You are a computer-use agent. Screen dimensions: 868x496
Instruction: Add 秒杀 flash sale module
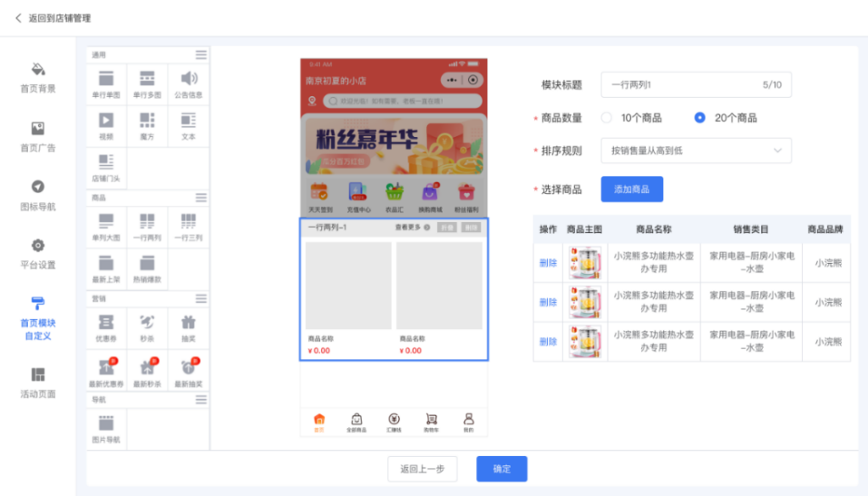point(147,328)
